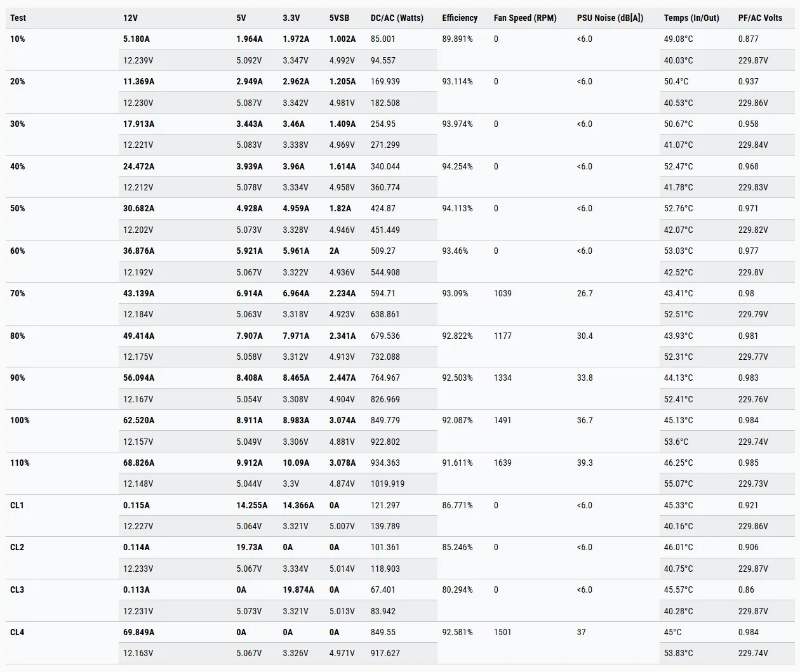Image resolution: width=800 pixels, height=672 pixels.
Task: Click the 1501 fan speed value
Action: point(502,632)
